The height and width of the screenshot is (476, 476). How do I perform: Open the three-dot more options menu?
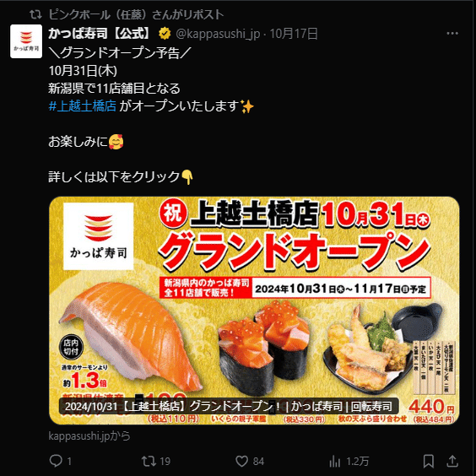(x=452, y=34)
